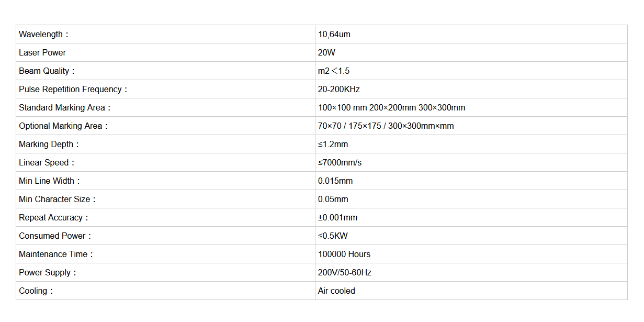
Task: Select the 10,64um wavelength value
Action: (x=334, y=35)
